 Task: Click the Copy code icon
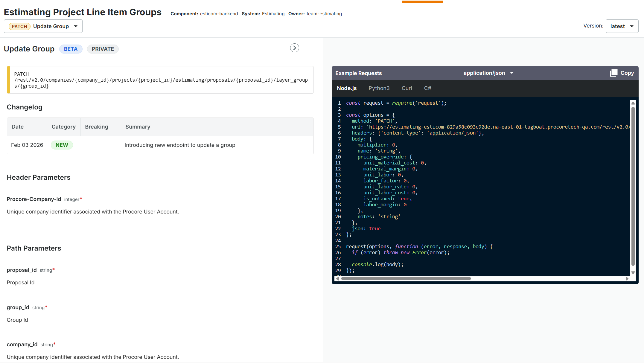613,73
